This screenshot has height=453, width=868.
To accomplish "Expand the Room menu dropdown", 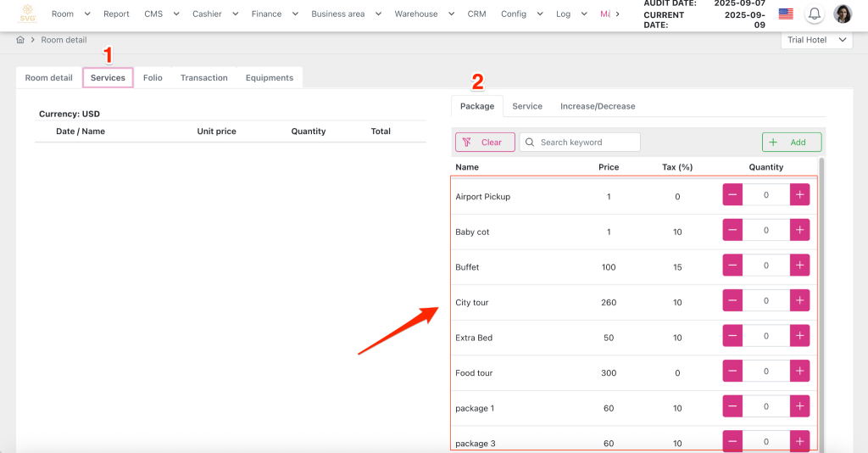I will point(70,14).
